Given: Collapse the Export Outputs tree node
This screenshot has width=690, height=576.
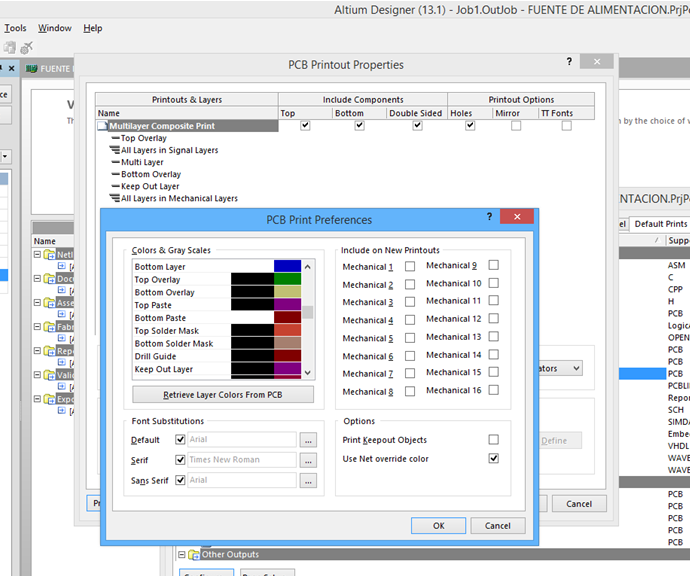Looking at the screenshot, I should click(x=37, y=399).
